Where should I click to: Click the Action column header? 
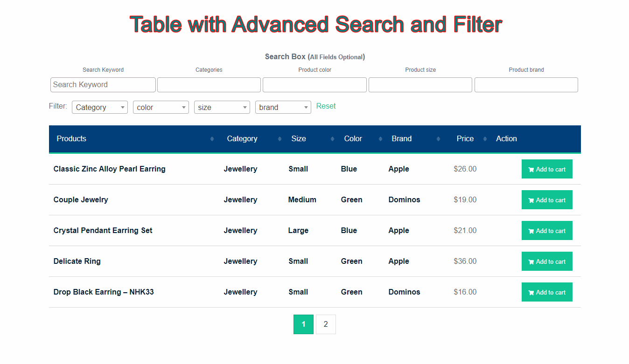[506, 139]
